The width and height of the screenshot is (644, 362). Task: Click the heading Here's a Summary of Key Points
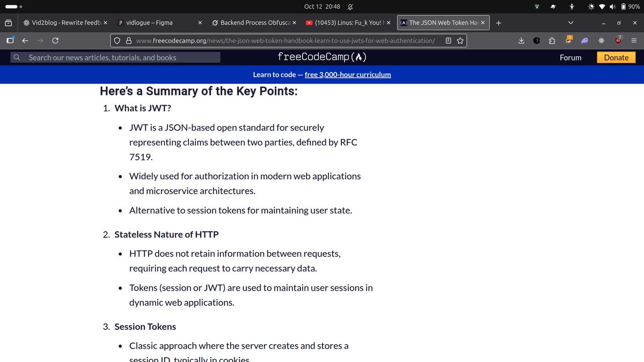tap(199, 91)
